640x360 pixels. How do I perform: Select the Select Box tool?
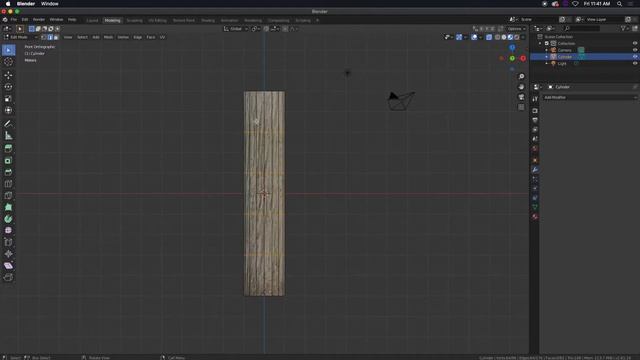[9, 50]
